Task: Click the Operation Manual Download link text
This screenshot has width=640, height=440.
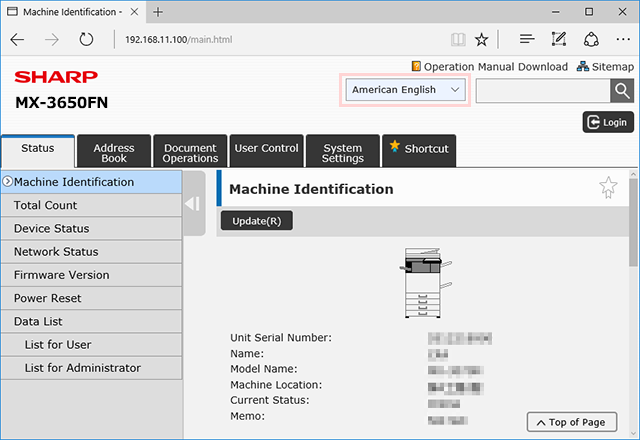Action: pyautogui.click(x=496, y=67)
